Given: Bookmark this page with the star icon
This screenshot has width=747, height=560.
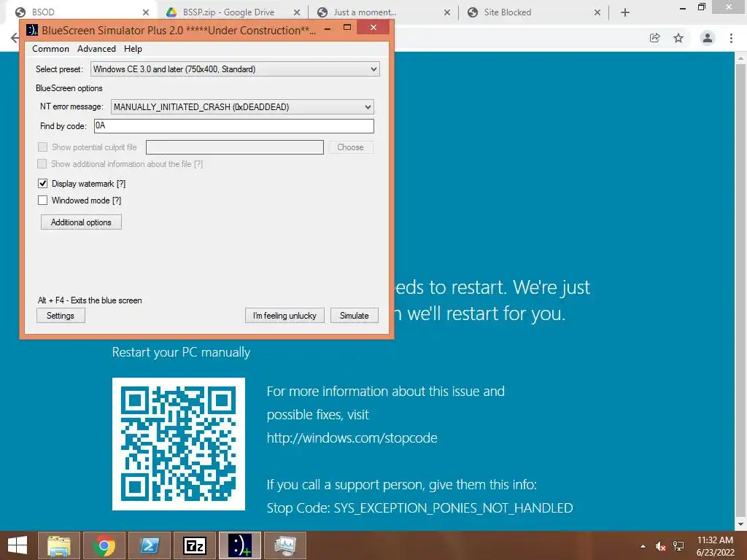Looking at the screenshot, I should pos(678,38).
